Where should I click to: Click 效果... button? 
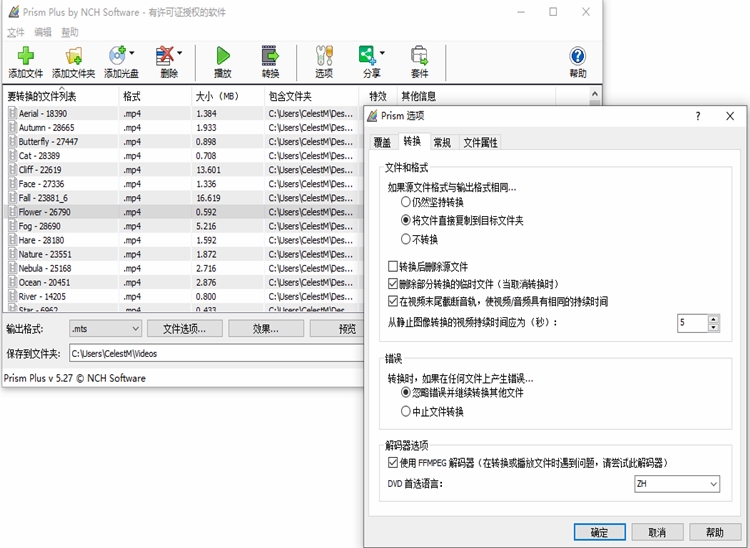pyautogui.click(x=266, y=329)
